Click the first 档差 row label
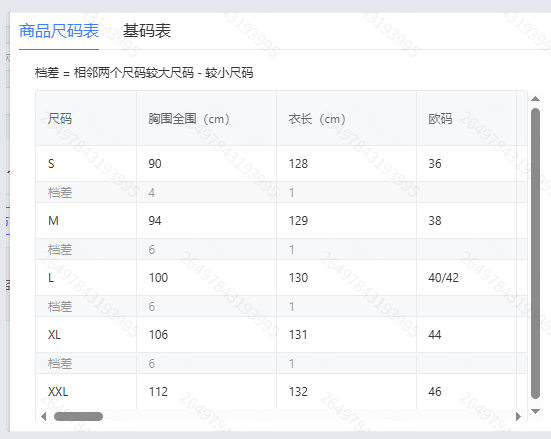 [60, 193]
